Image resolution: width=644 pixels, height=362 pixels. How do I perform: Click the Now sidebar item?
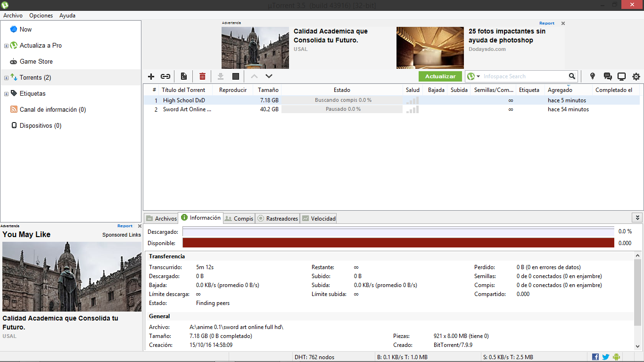click(25, 29)
